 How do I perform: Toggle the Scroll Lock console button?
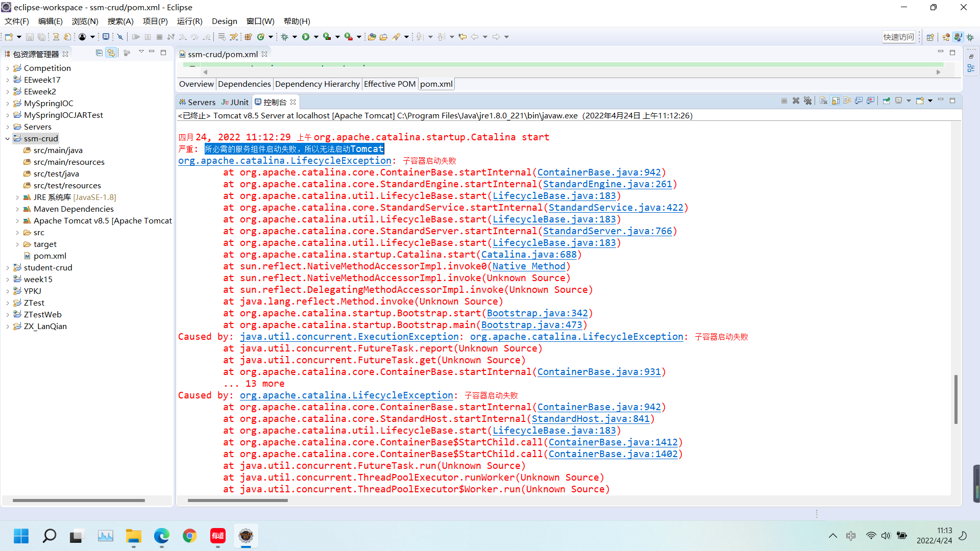(x=836, y=101)
